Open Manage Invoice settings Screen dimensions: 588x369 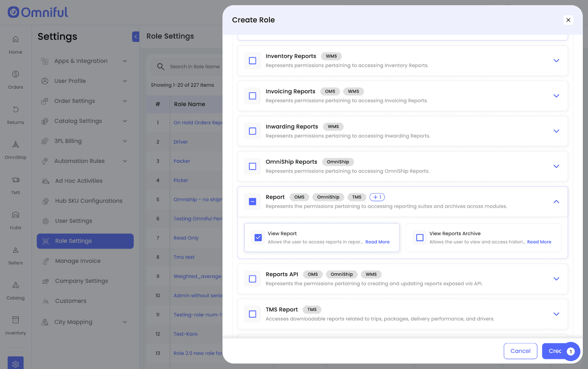tap(78, 261)
